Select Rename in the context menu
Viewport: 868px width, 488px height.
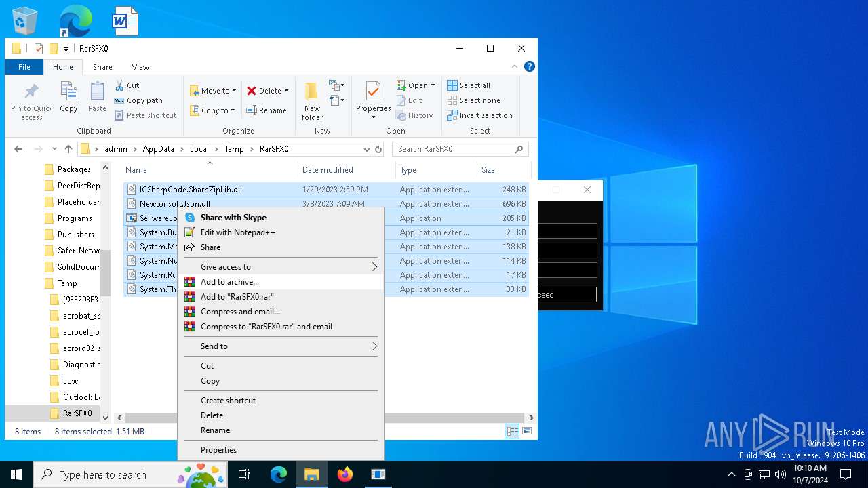281,430
